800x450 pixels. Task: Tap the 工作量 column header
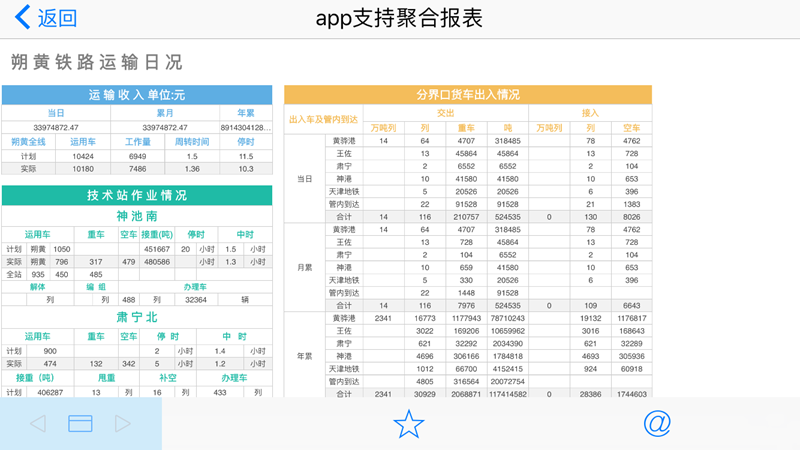(x=137, y=142)
